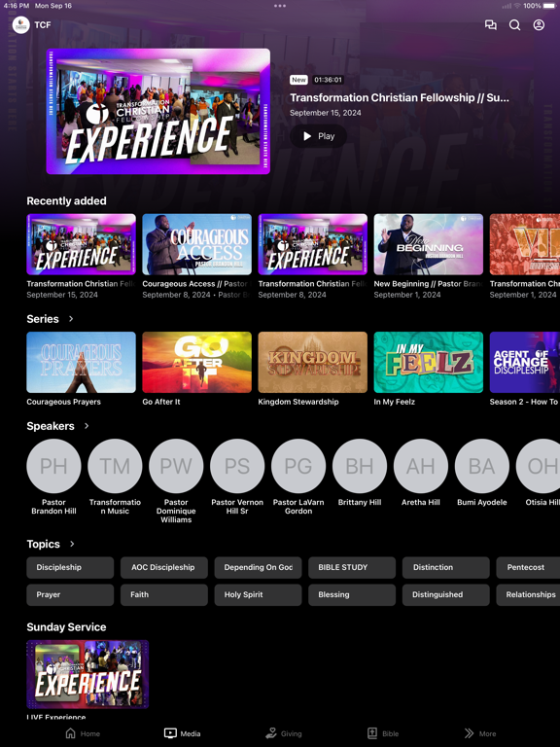
Task: Open the search magnifier icon
Action: pos(514,24)
